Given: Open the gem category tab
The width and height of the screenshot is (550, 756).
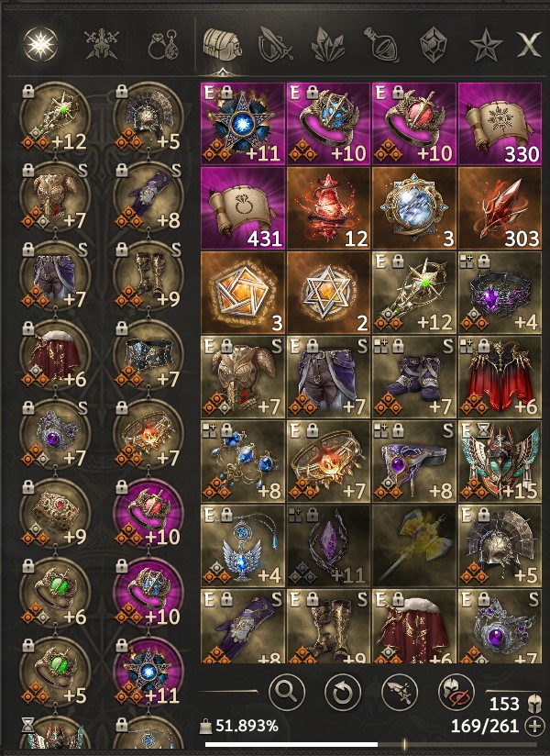Looking at the screenshot, I should pos(434,45).
